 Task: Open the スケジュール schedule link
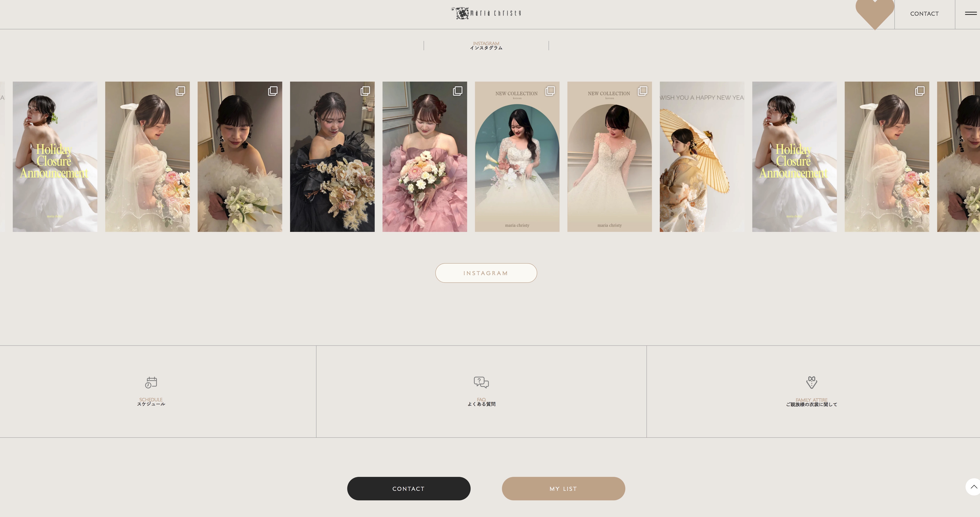pyautogui.click(x=151, y=404)
